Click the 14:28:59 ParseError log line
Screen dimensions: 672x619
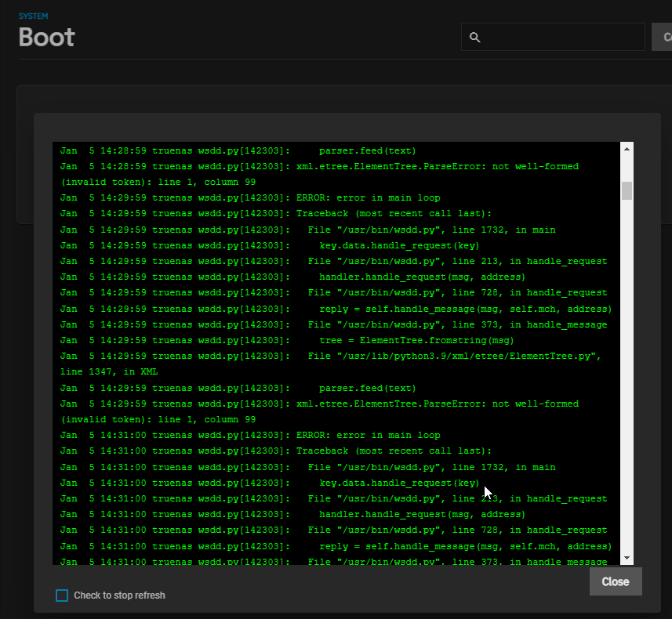pyautogui.click(x=320, y=175)
